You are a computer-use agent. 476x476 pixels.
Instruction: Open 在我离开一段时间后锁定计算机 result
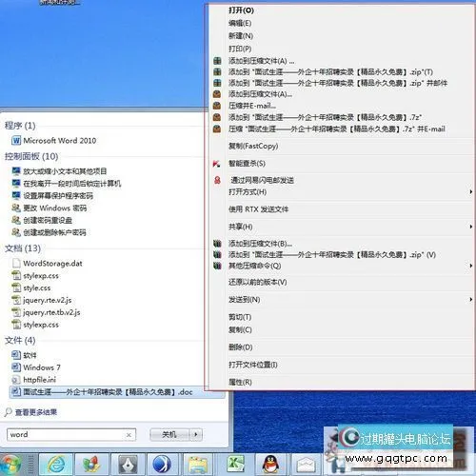click(x=72, y=184)
